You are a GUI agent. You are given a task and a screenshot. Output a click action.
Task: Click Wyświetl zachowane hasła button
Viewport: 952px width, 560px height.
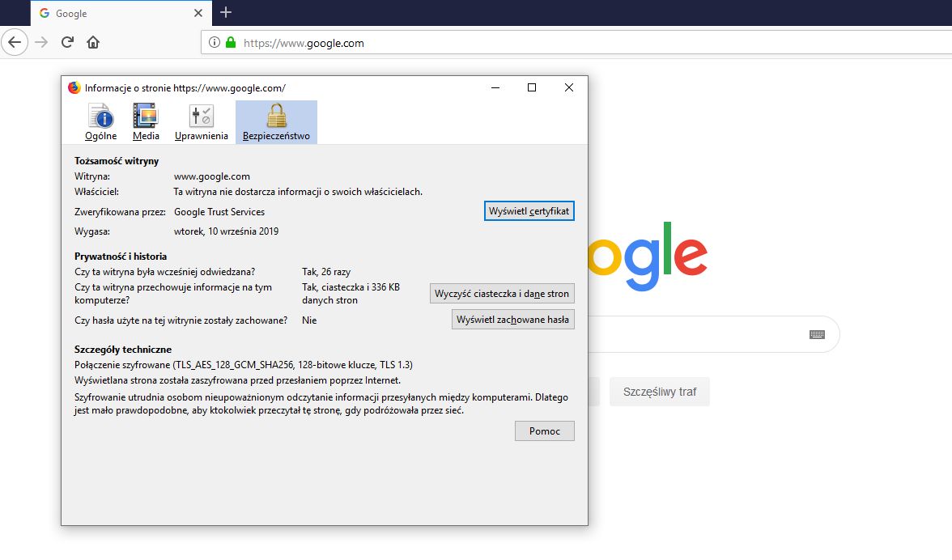(512, 319)
